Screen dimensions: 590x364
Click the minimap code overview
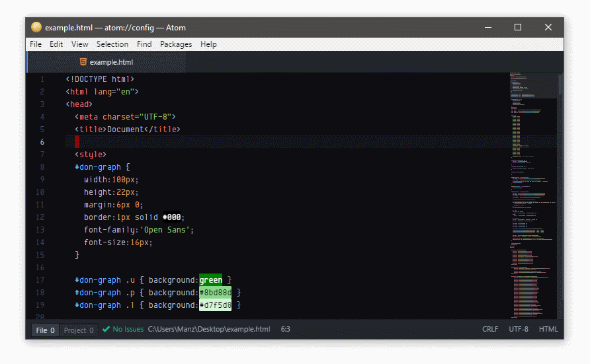[533, 196]
